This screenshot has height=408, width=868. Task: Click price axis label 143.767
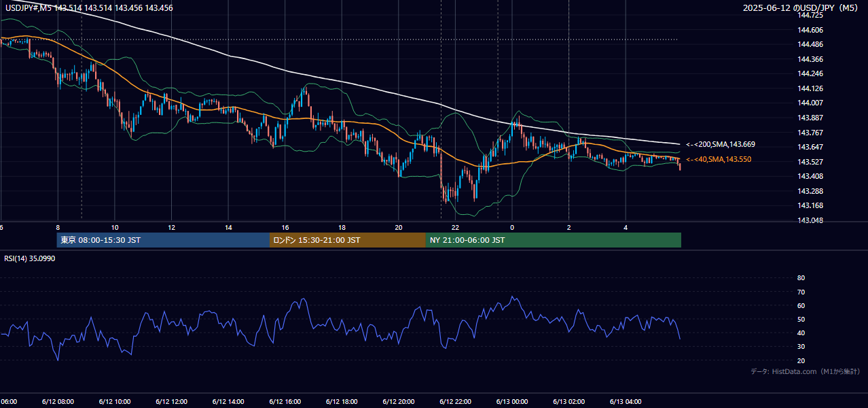(x=811, y=133)
